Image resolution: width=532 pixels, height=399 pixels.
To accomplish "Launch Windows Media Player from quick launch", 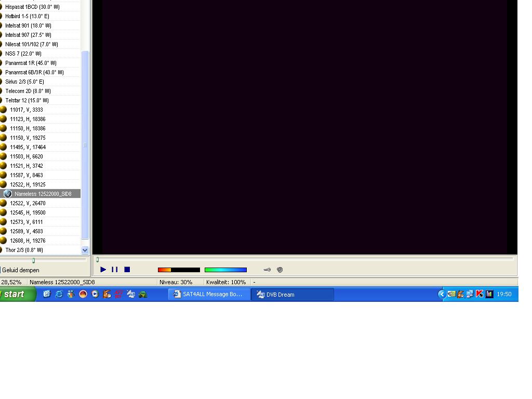I will pyautogui.click(x=96, y=294).
